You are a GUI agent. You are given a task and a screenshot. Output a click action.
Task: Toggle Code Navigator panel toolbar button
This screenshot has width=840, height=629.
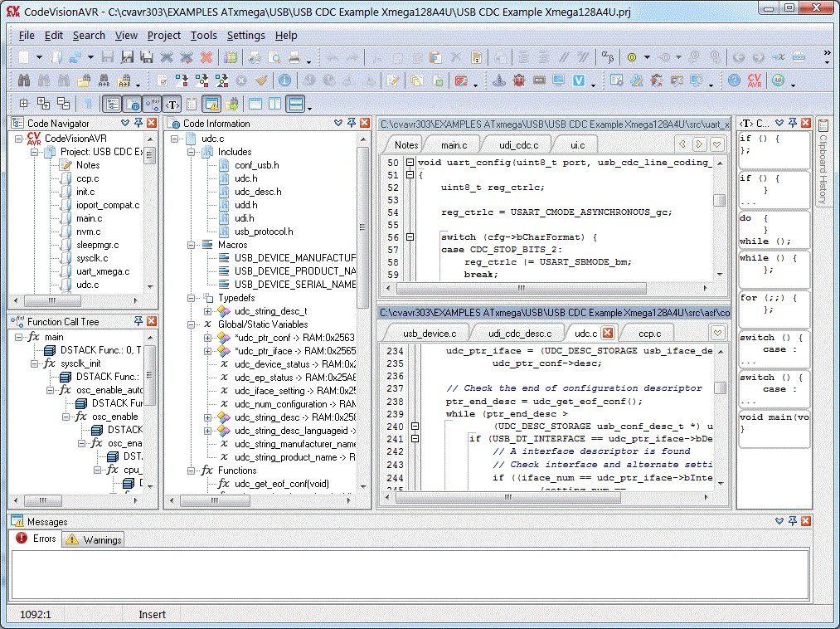[112, 104]
